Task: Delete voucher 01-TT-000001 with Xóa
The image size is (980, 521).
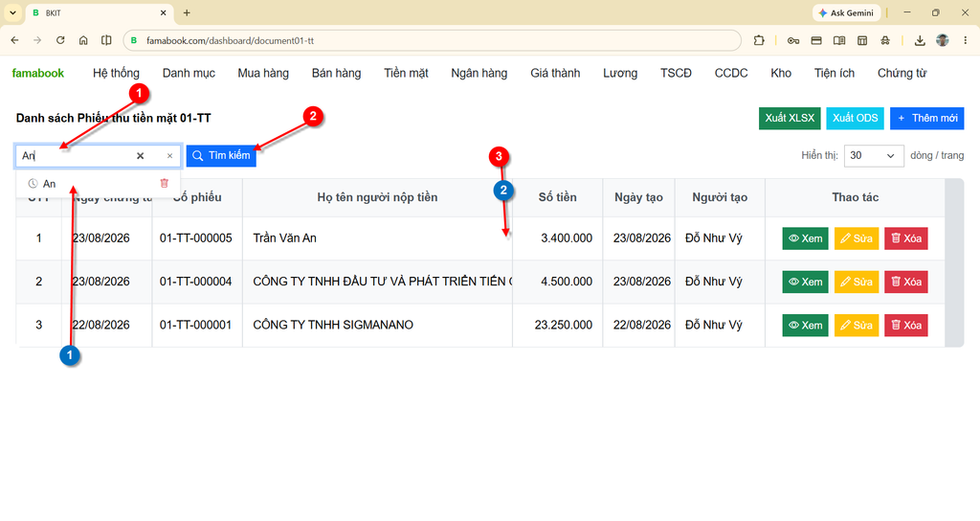Action: [x=905, y=326]
